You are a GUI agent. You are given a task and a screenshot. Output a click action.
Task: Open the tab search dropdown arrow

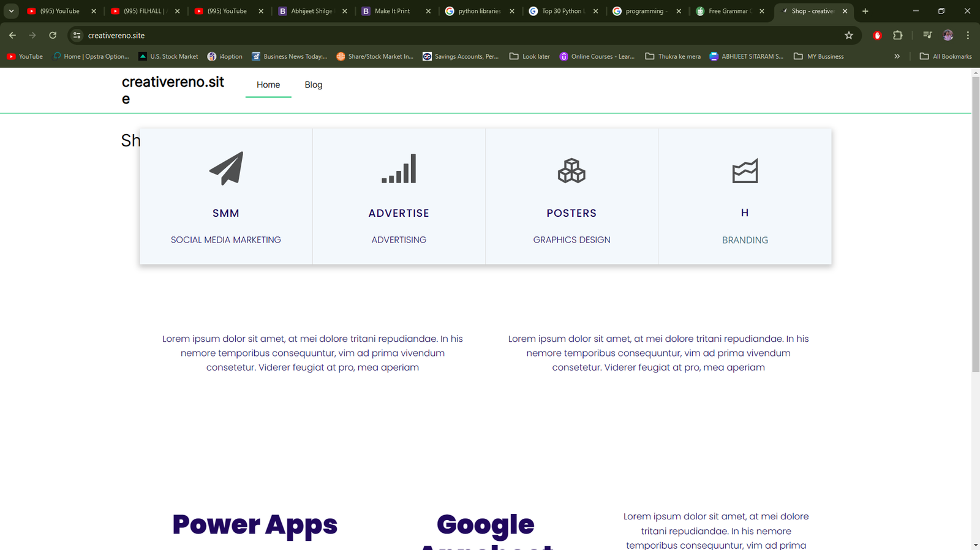(x=11, y=11)
